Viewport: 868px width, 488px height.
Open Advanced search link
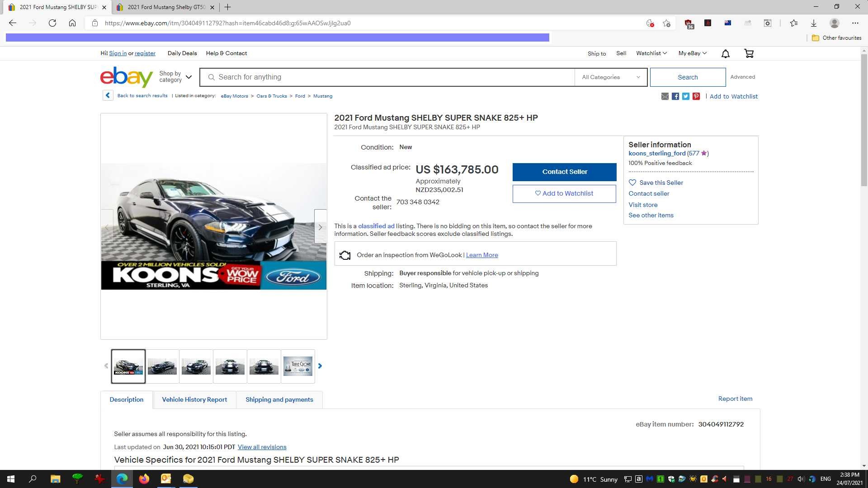tap(742, 77)
